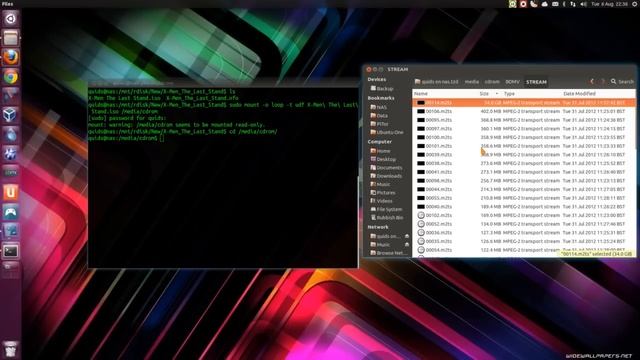Select file 00097.m2ts
The height and width of the screenshot is (360, 640).
click(x=524, y=129)
